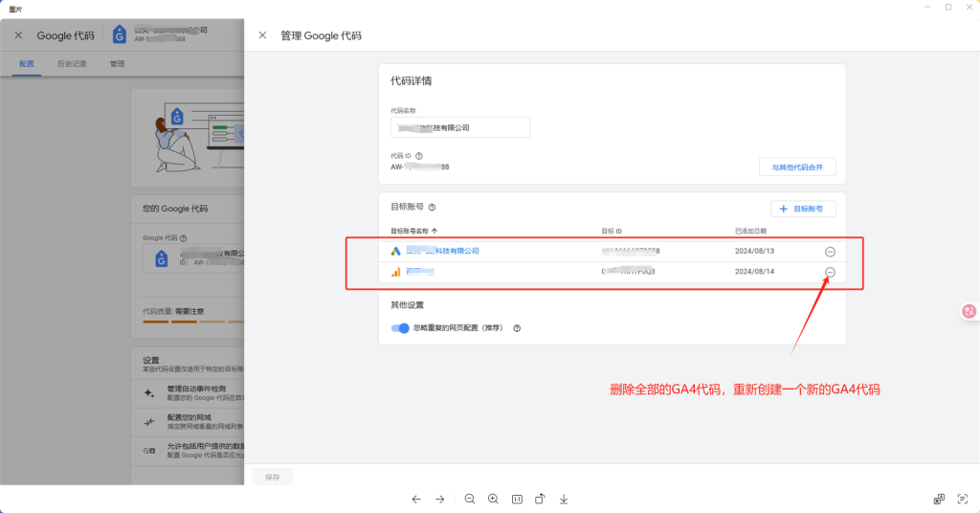The width and height of the screenshot is (980, 513).
Task: Click the 2024/08/14 date cell
Action: (754, 272)
